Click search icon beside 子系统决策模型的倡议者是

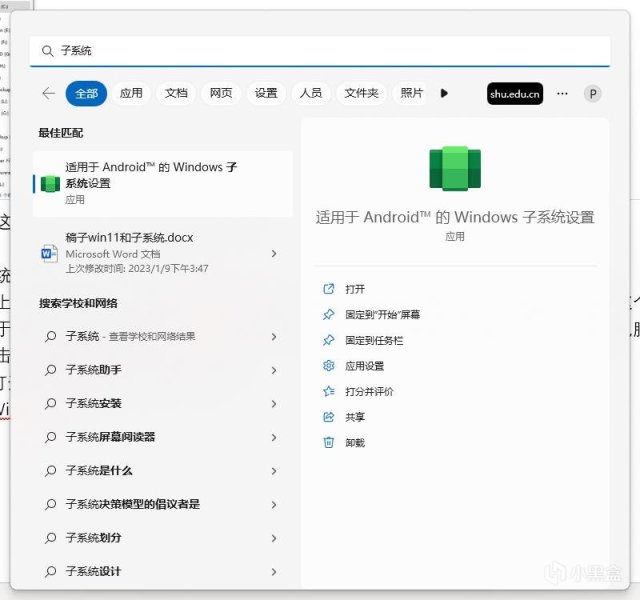coord(50,504)
